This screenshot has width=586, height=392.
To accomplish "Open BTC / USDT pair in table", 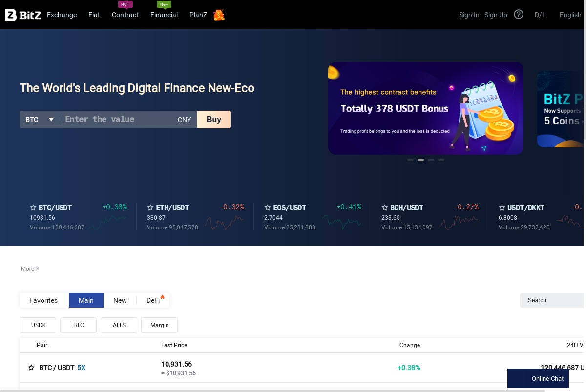I will 57,368.
